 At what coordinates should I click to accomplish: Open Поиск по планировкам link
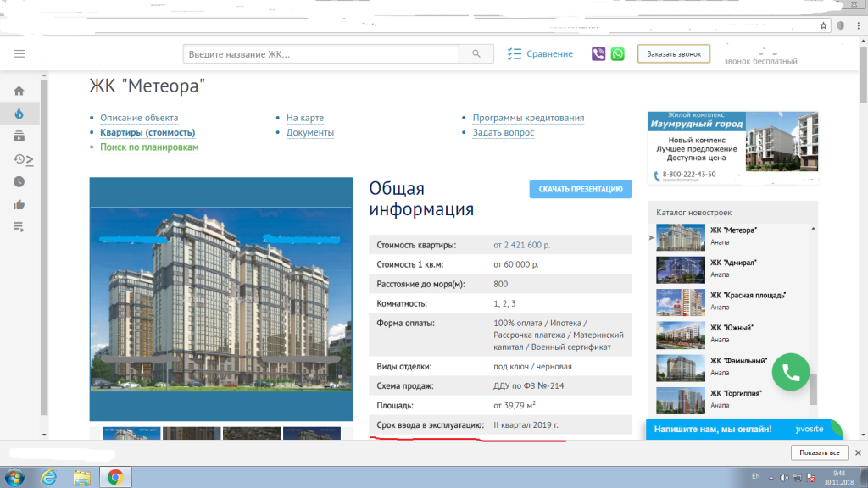pyautogui.click(x=149, y=147)
